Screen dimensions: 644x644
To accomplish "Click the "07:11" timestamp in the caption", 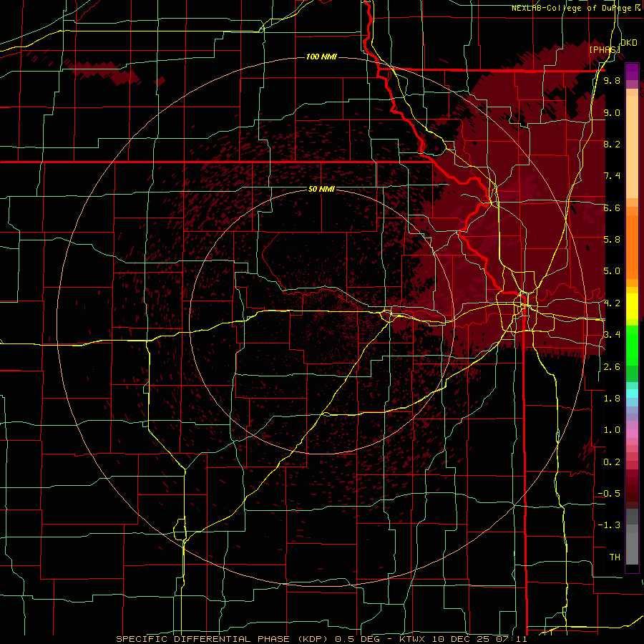I will 511,639.
